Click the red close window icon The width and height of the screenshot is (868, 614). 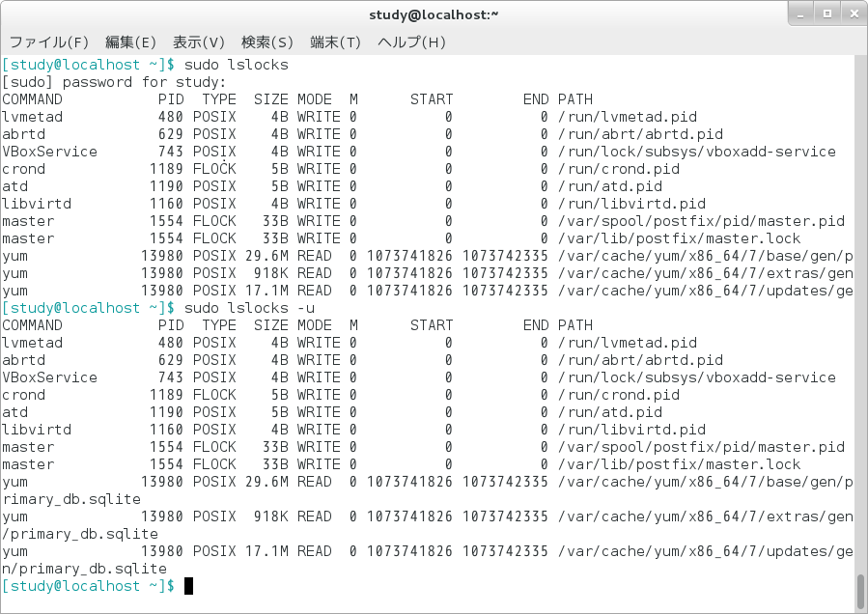853,13
